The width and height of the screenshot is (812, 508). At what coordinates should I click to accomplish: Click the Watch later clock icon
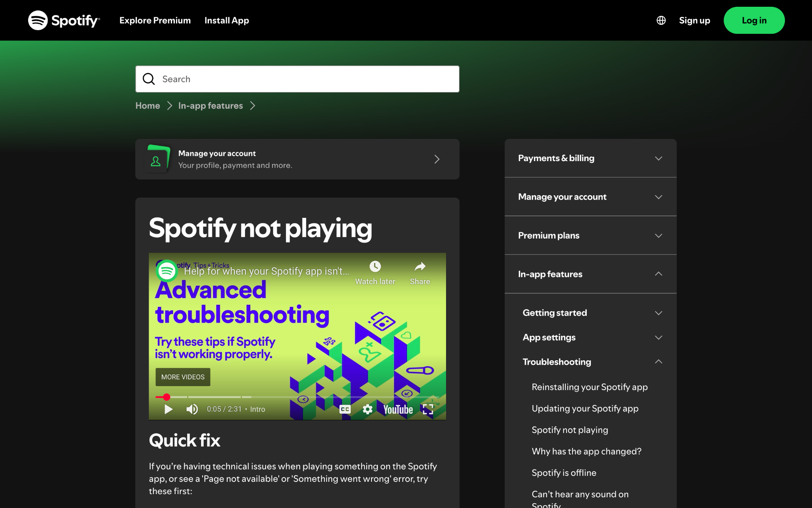click(375, 266)
